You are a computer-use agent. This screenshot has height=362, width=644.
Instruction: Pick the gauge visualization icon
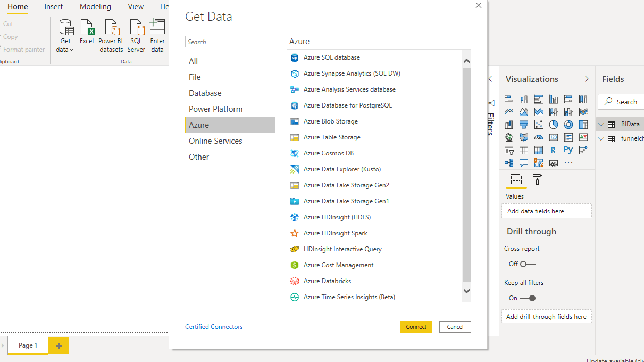539,137
